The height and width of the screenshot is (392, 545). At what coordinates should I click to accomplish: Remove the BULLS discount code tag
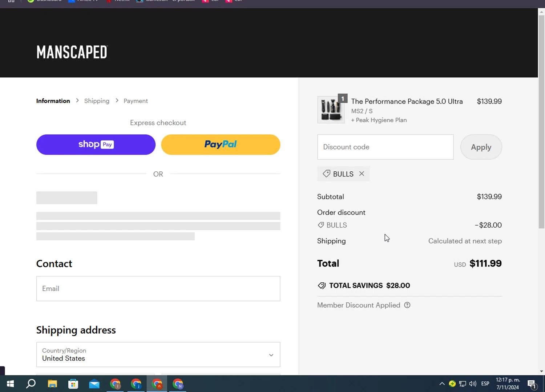(x=362, y=174)
